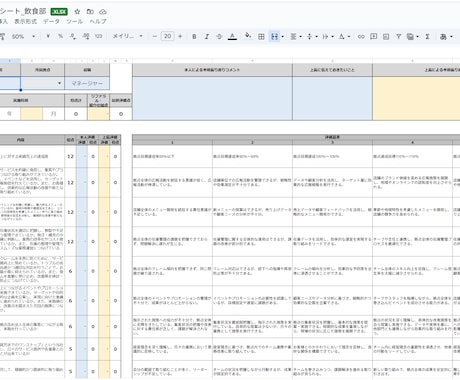Decrease font size with minus button
Screen dimensions: 460x380
[x=154, y=36]
